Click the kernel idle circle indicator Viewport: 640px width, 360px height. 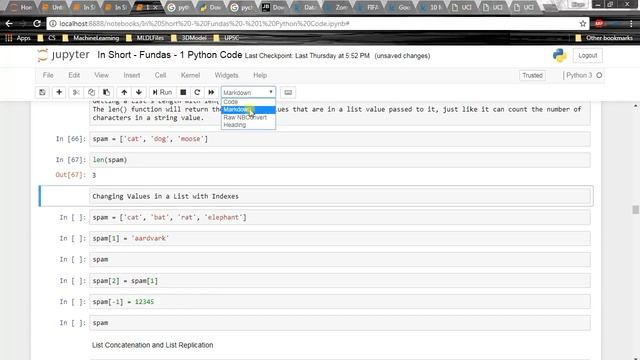click(x=599, y=75)
